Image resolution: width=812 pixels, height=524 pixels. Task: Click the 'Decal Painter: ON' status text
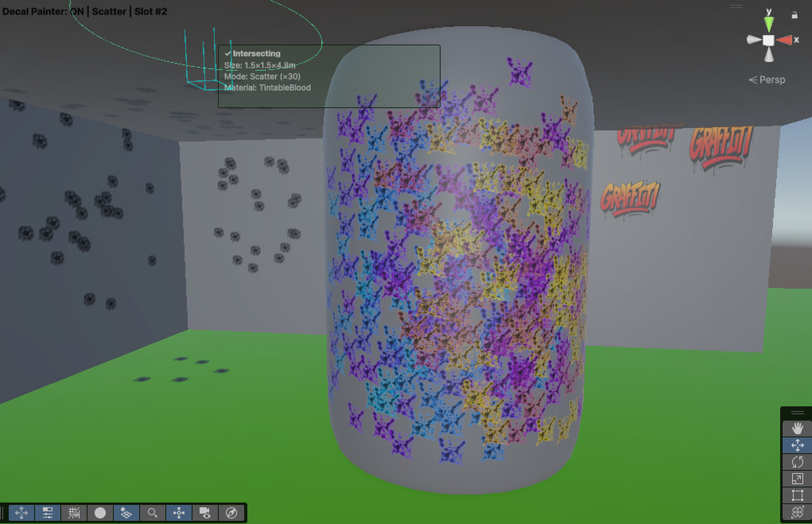(x=43, y=11)
